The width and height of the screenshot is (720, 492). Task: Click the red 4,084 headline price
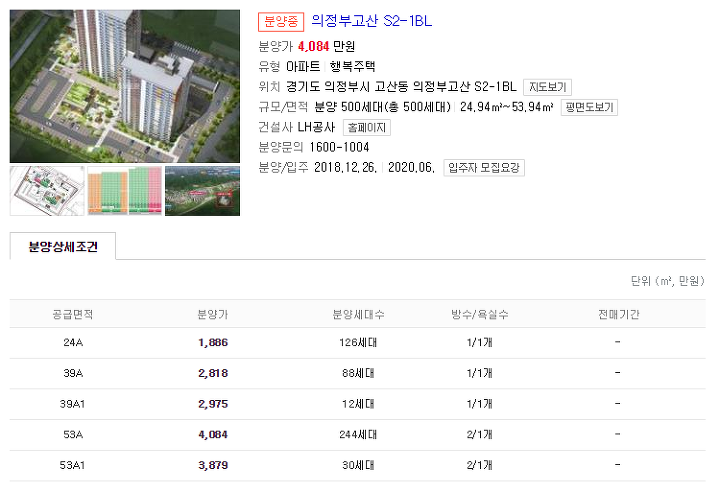tap(314, 46)
